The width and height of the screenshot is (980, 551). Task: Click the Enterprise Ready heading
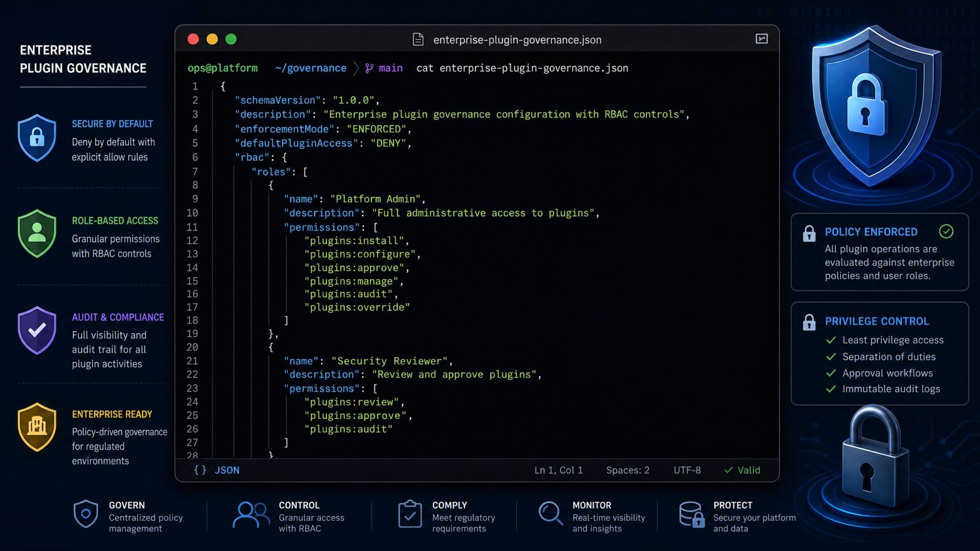(x=112, y=414)
